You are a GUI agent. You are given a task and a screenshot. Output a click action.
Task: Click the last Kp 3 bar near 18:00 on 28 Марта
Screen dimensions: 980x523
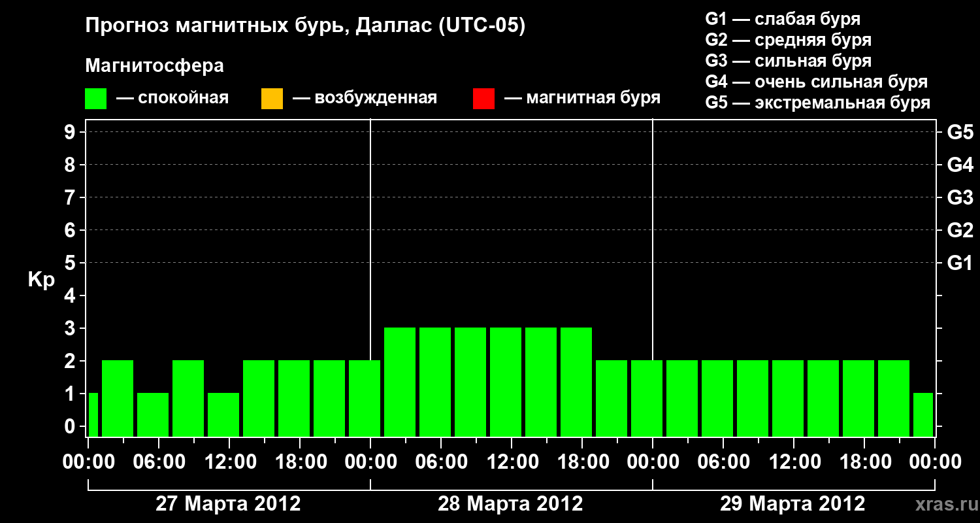tap(576, 382)
